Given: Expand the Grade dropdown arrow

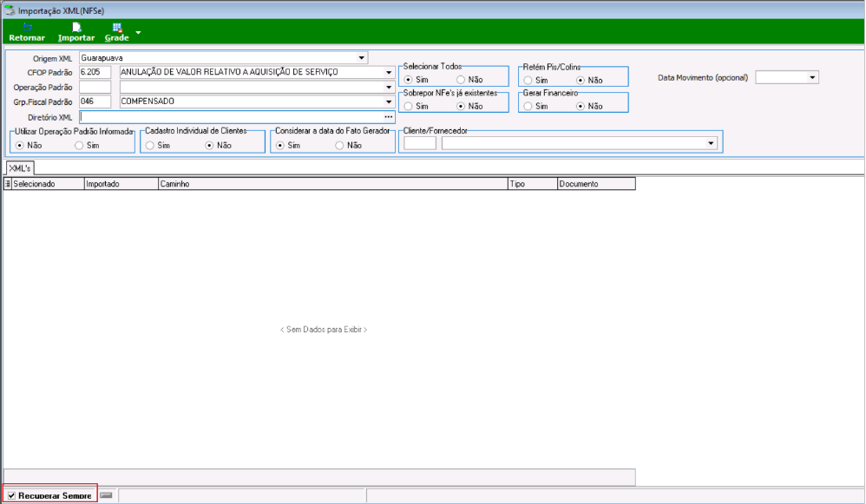Looking at the screenshot, I should click(x=138, y=33).
